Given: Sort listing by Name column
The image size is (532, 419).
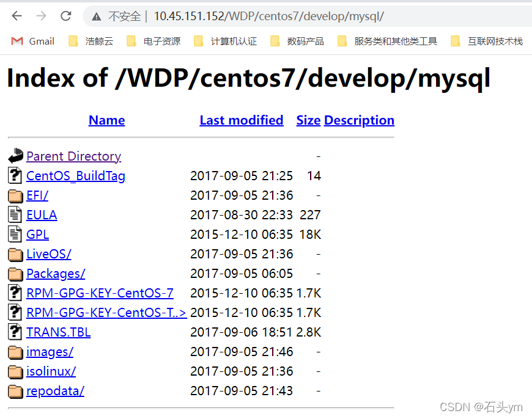Looking at the screenshot, I should click(107, 120).
